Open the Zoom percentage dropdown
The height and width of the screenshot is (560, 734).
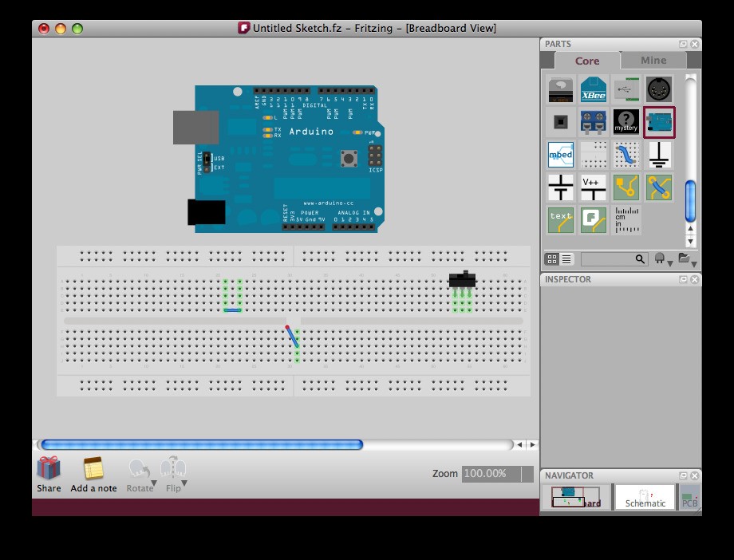(527, 474)
